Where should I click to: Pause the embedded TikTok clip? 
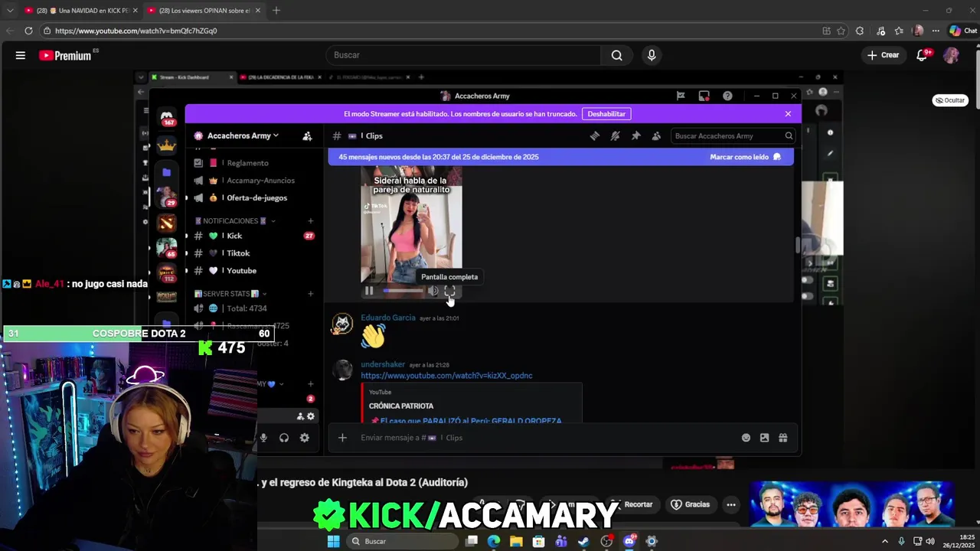point(369,291)
